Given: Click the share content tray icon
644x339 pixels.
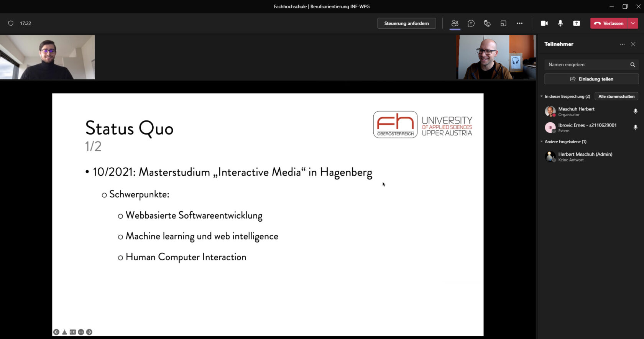Looking at the screenshot, I should click(576, 23).
